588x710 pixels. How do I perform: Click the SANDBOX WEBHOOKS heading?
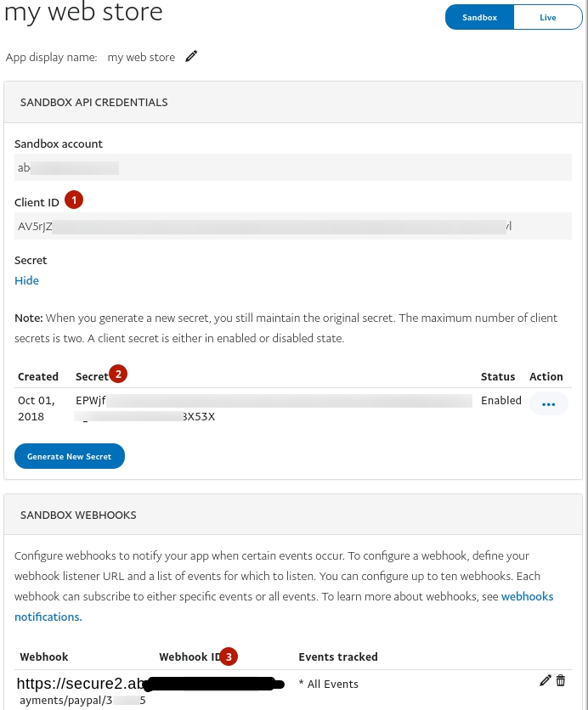click(x=78, y=515)
